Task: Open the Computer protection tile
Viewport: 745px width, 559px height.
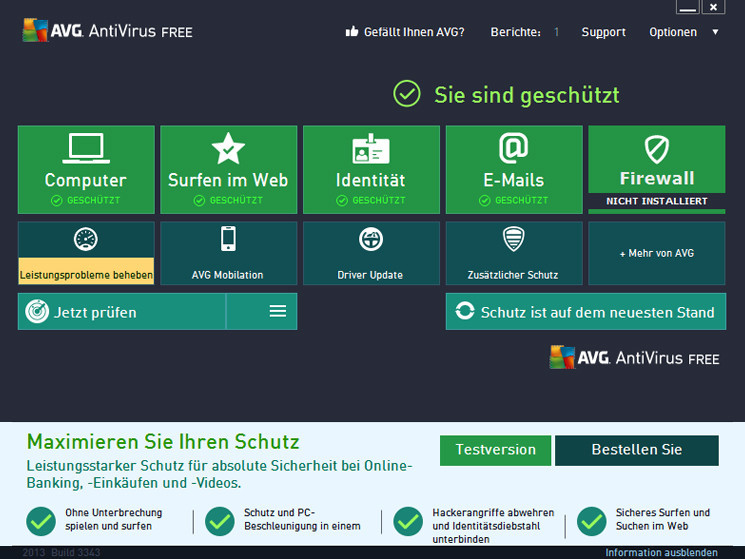Action: click(x=86, y=169)
